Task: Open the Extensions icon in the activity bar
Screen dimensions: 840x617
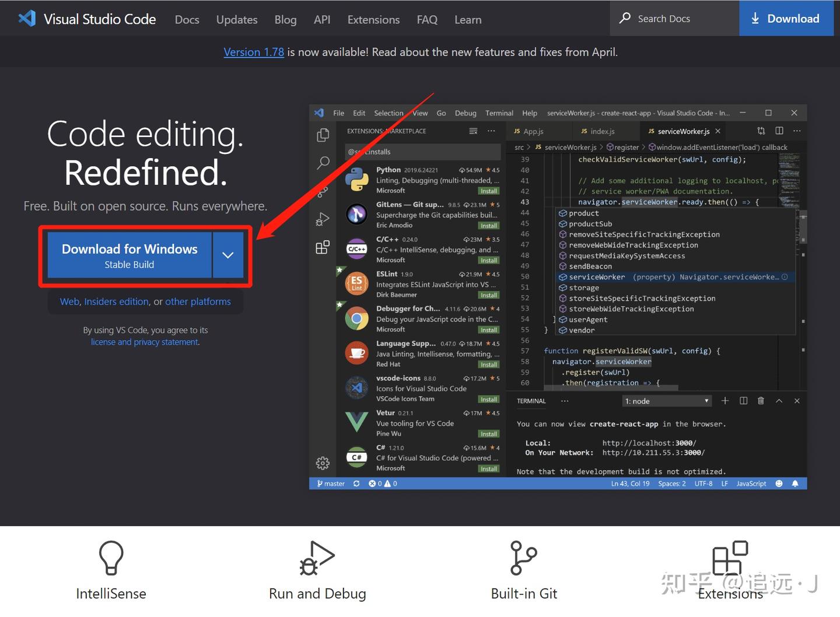Action: 323,247
